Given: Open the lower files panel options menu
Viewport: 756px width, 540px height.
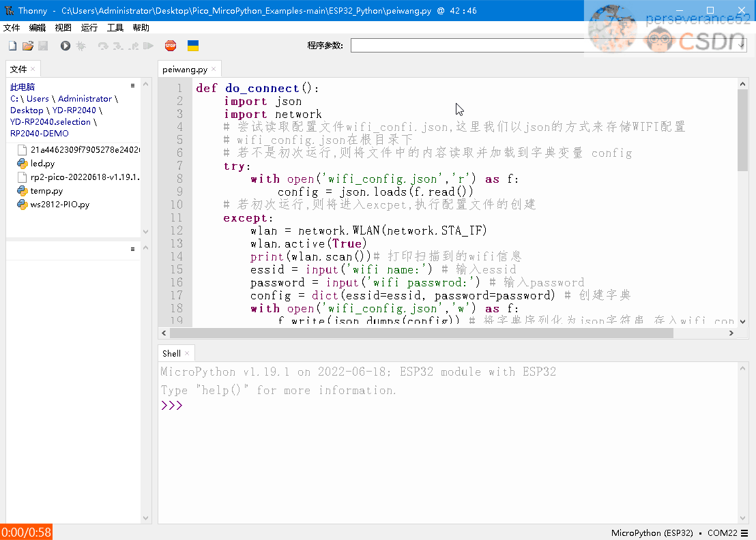Looking at the screenshot, I should pyautogui.click(x=132, y=249).
